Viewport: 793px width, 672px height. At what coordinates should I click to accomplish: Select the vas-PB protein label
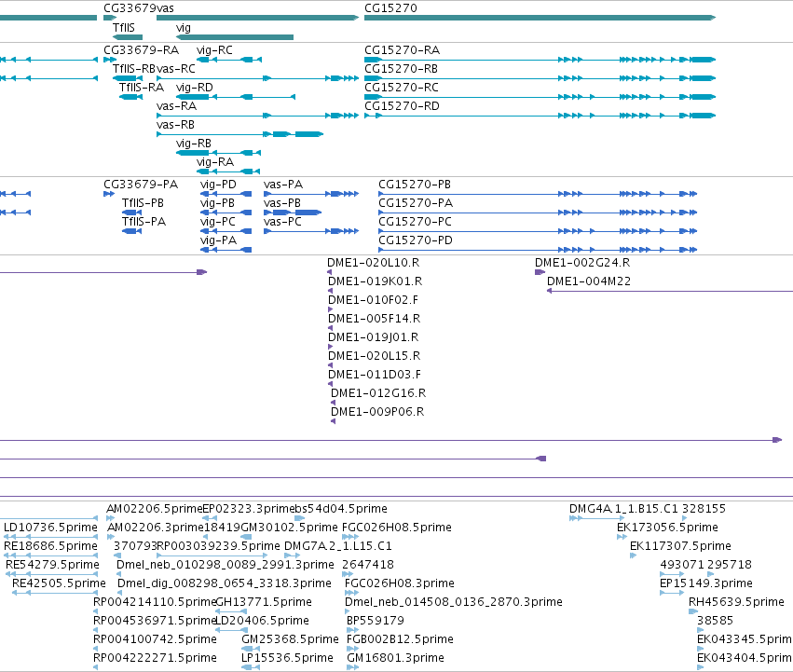pyautogui.click(x=282, y=203)
